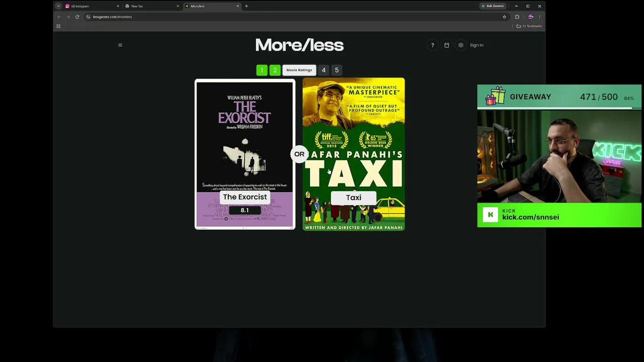Select round 5 indicator

tap(337, 70)
